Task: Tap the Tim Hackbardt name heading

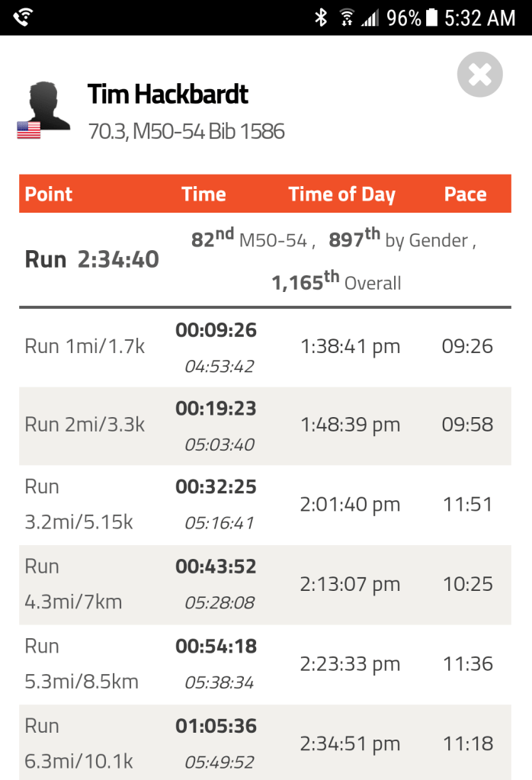Action: pyautogui.click(x=168, y=95)
